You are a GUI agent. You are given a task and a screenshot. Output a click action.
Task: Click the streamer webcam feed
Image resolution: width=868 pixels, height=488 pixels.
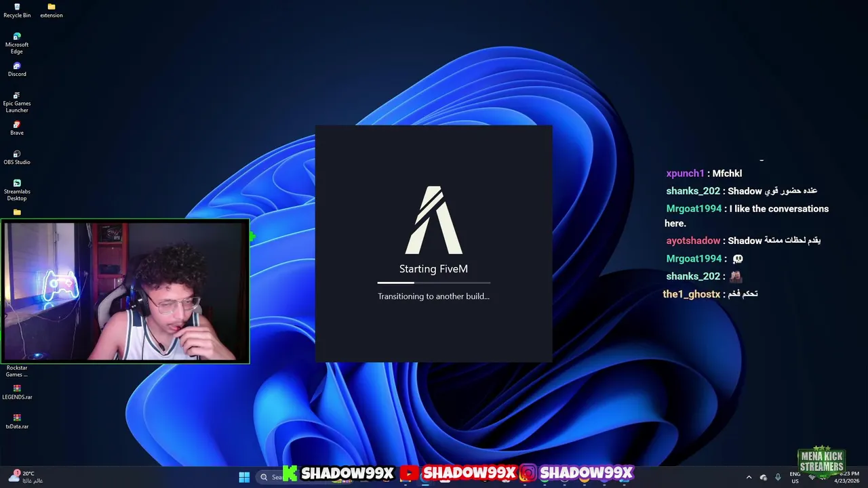pos(125,291)
